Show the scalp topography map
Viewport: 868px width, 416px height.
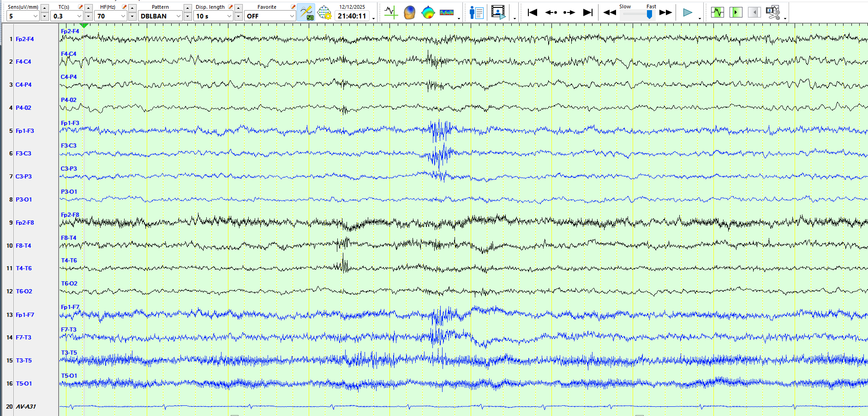428,12
